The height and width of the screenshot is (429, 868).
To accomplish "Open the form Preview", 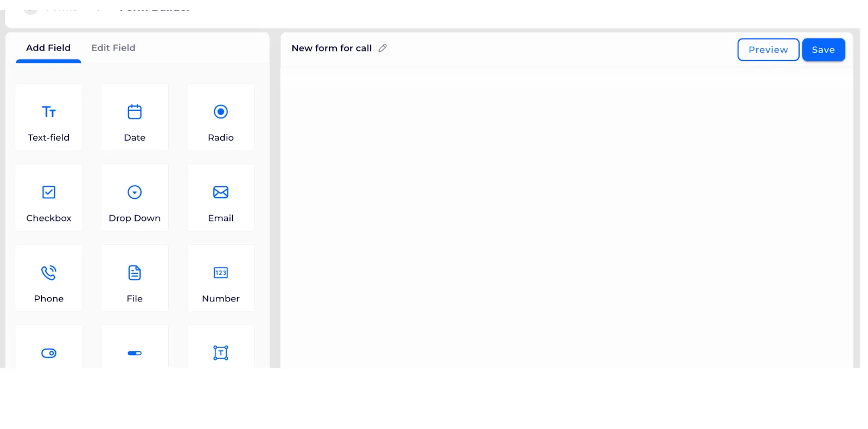I will [768, 49].
